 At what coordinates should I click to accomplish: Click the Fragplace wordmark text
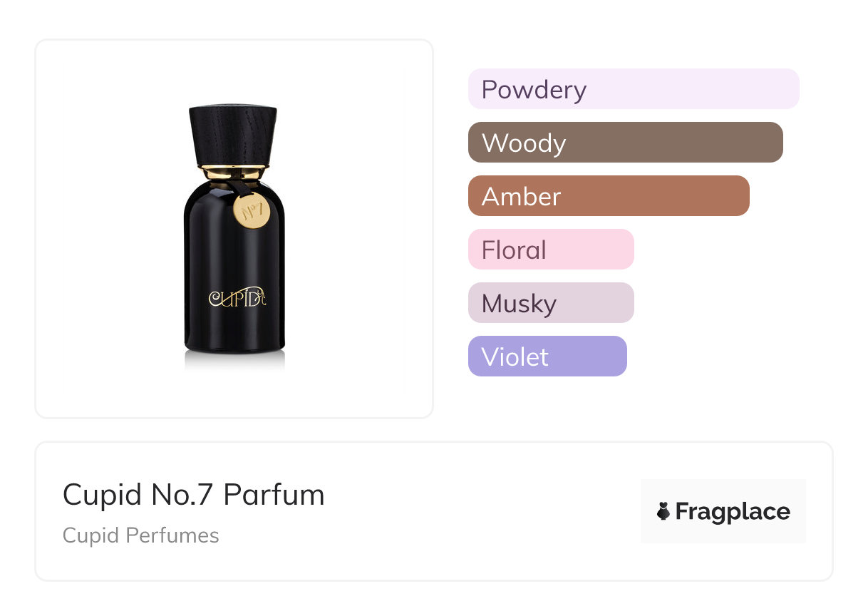[733, 512]
